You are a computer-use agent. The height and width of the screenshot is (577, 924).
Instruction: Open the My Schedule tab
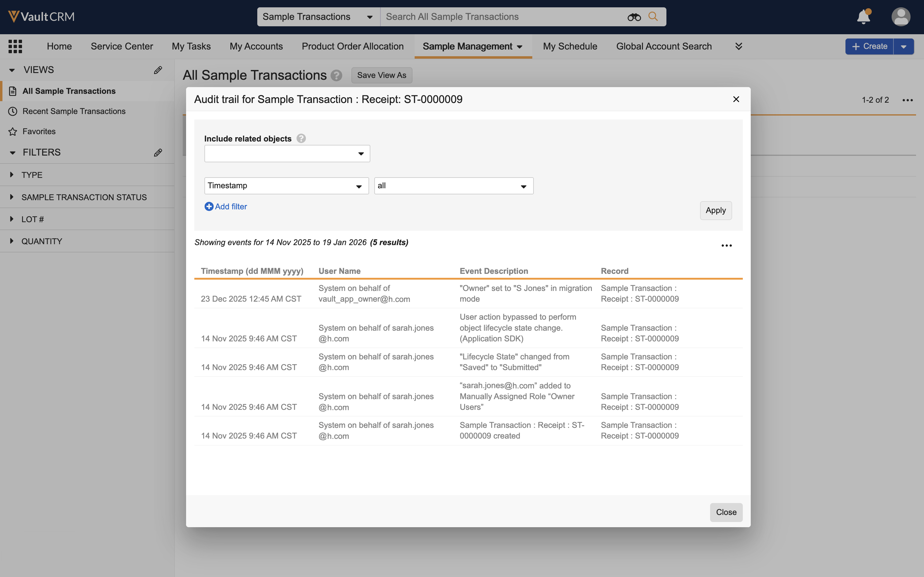(x=570, y=46)
